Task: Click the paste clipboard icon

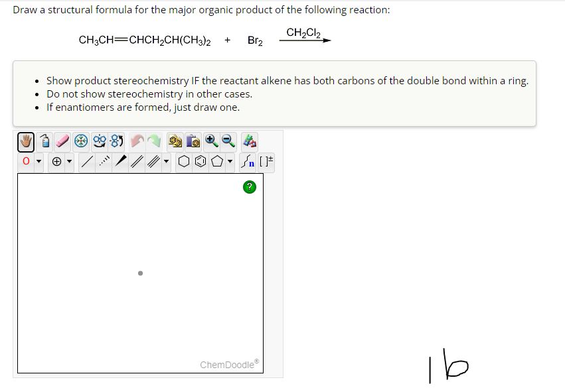Action: [x=193, y=141]
